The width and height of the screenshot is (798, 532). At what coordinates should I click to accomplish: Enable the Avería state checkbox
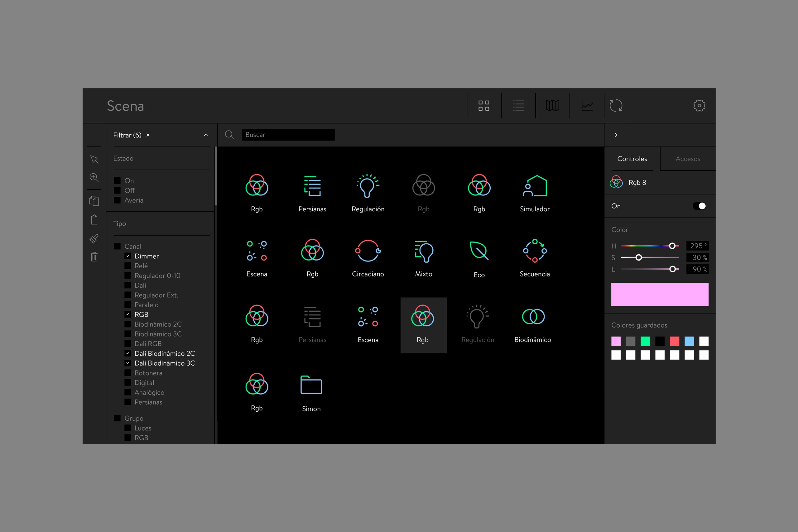coord(118,200)
